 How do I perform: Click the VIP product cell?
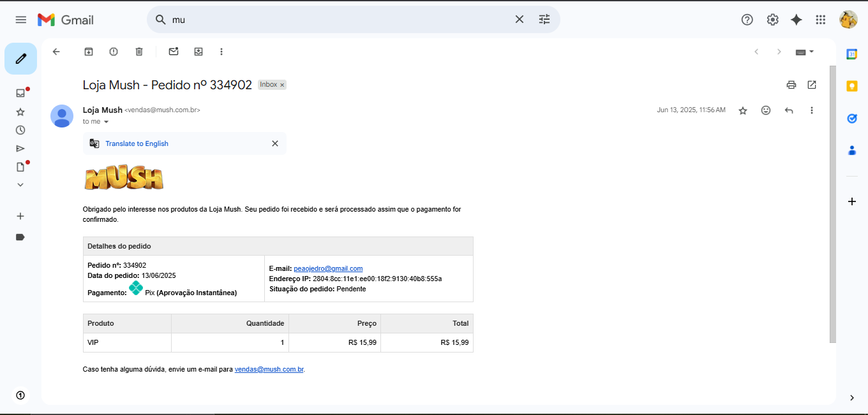click(x=127, y=342)
